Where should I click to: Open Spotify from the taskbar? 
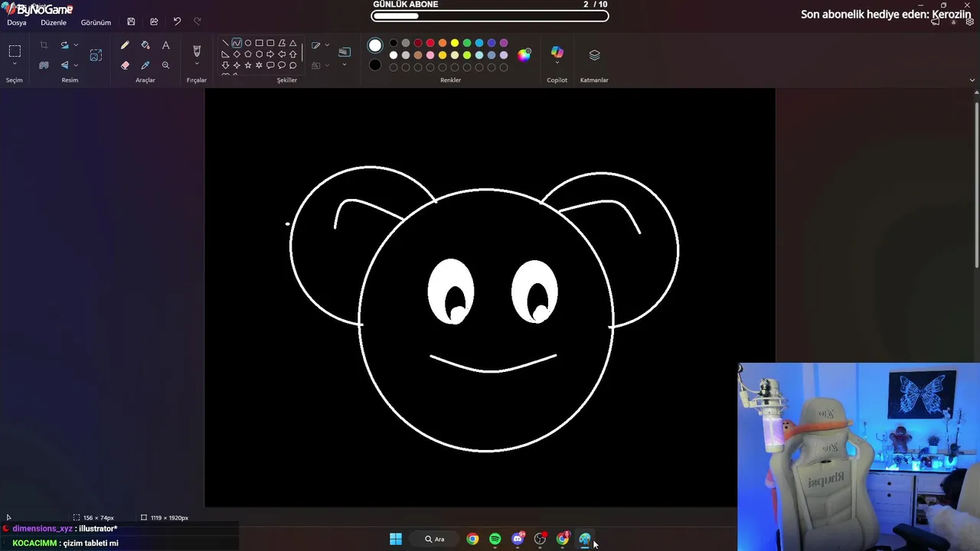click(x=495, y=540)
